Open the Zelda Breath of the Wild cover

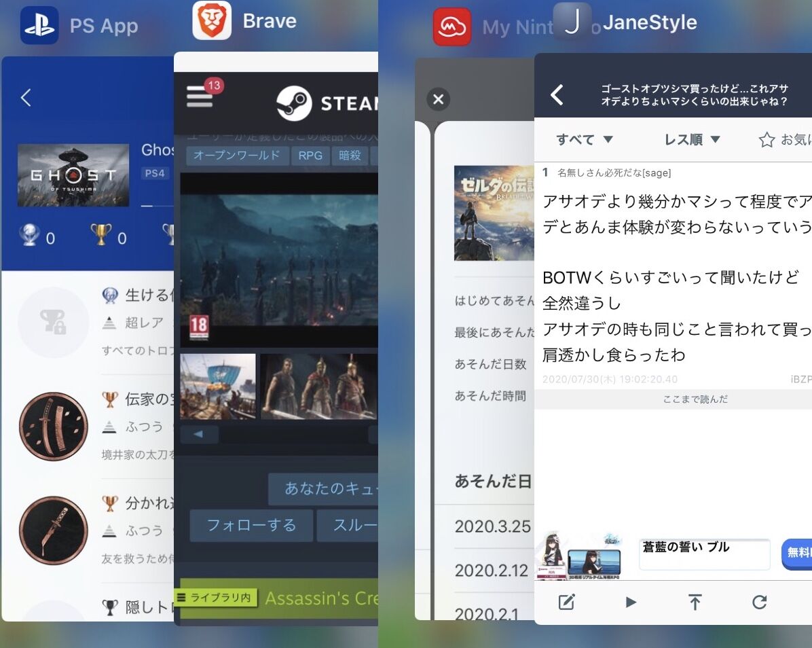[x=494, y=213]
